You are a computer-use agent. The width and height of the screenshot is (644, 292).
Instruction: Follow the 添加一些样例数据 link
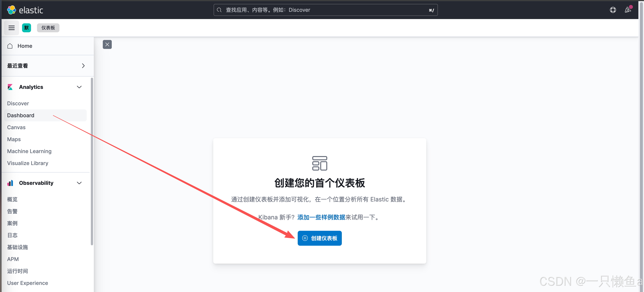click(x=321, y=217)
